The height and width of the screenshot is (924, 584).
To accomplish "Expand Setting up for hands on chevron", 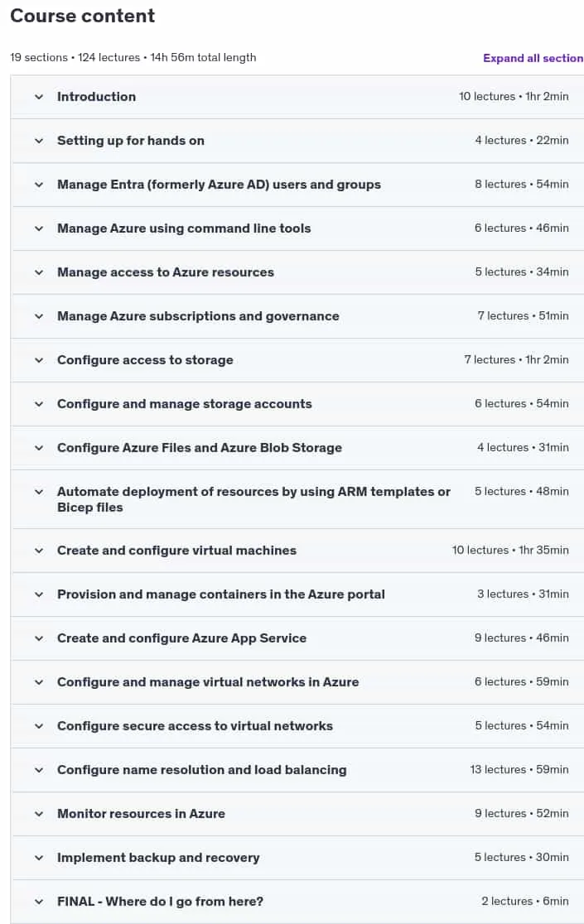I will (39, 141).
